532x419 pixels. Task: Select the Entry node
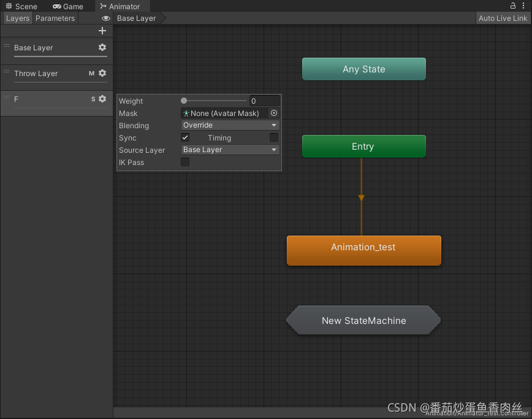tap(363, 147)
